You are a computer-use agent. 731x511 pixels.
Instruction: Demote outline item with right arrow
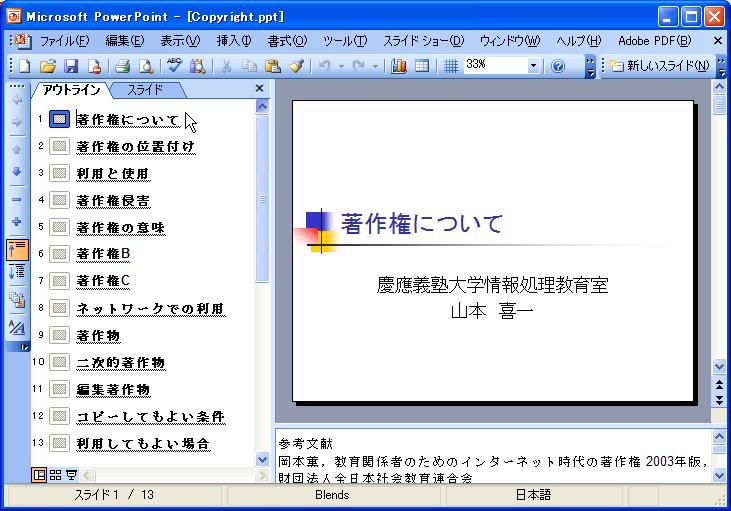(17, 122)
